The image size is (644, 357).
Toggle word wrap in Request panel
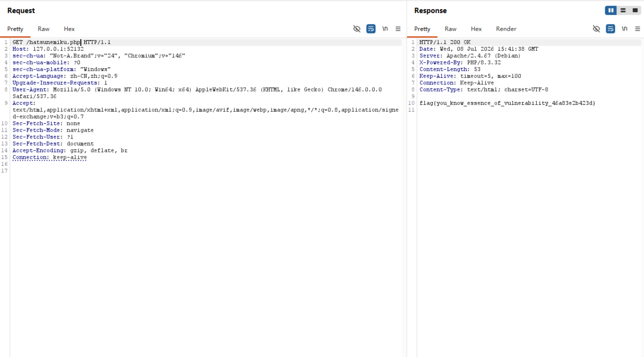(x=371, y=29)
